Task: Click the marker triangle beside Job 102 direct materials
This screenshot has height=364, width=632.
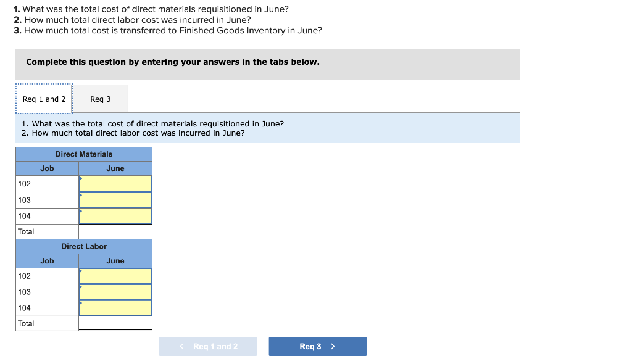Action: point(80,179)
